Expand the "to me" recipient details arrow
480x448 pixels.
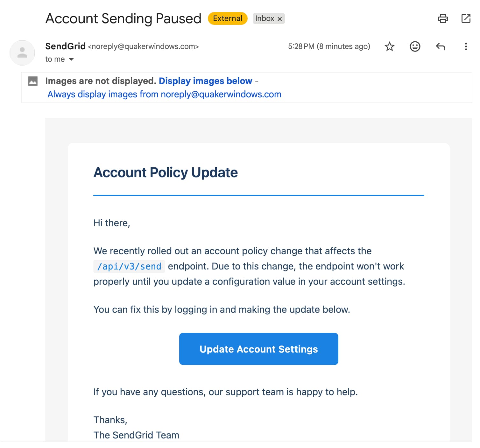pyautogui.click(x=71, y=59)
